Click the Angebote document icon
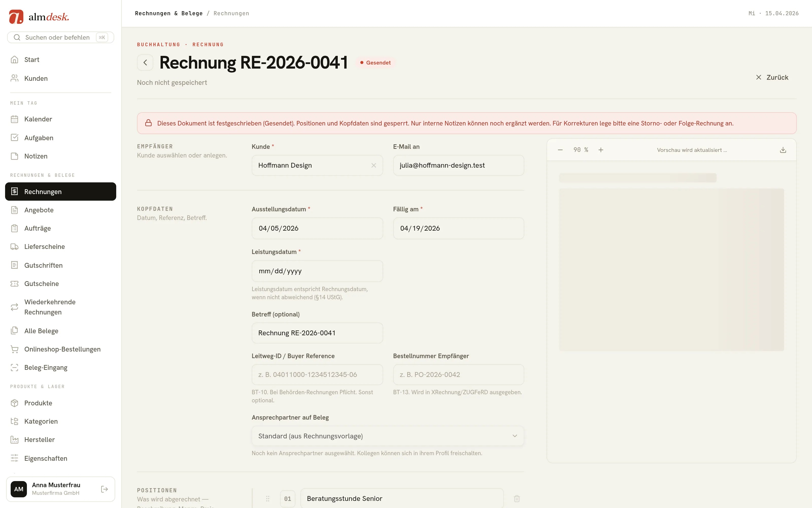The image size is (812, 508). 14,210
